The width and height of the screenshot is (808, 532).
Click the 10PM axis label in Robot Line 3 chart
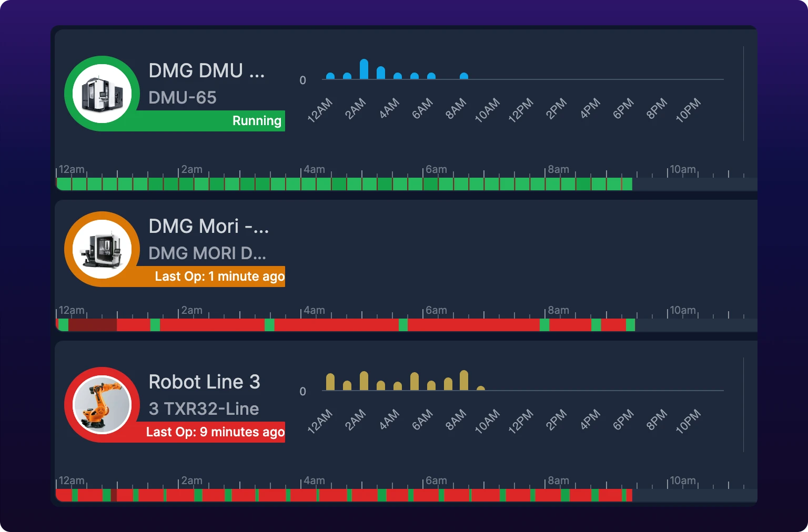coord(688,422)
